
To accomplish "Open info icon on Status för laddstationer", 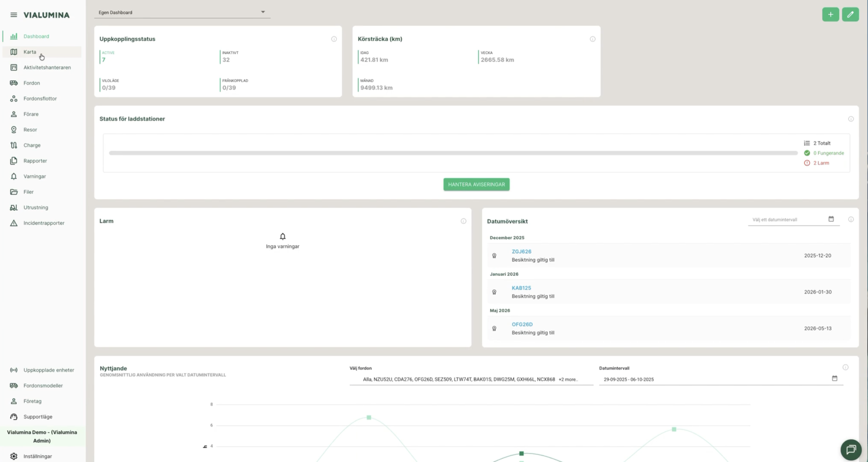I will tap(851, 119).
